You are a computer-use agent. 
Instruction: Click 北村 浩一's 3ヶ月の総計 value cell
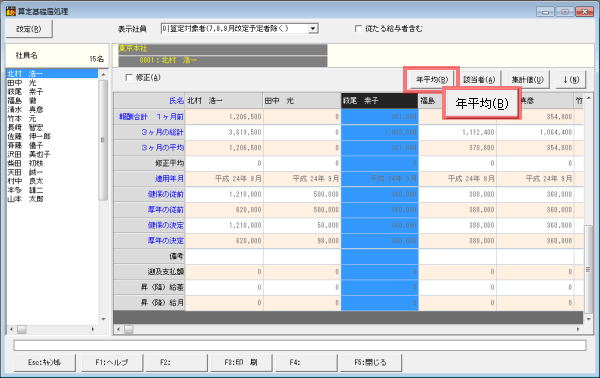[x=224, y=132]
